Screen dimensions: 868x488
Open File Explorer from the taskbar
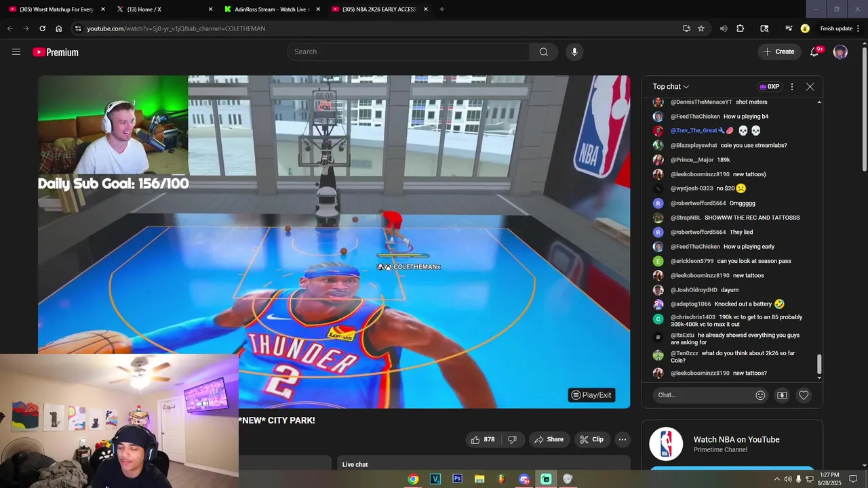[x=479, y=479]
